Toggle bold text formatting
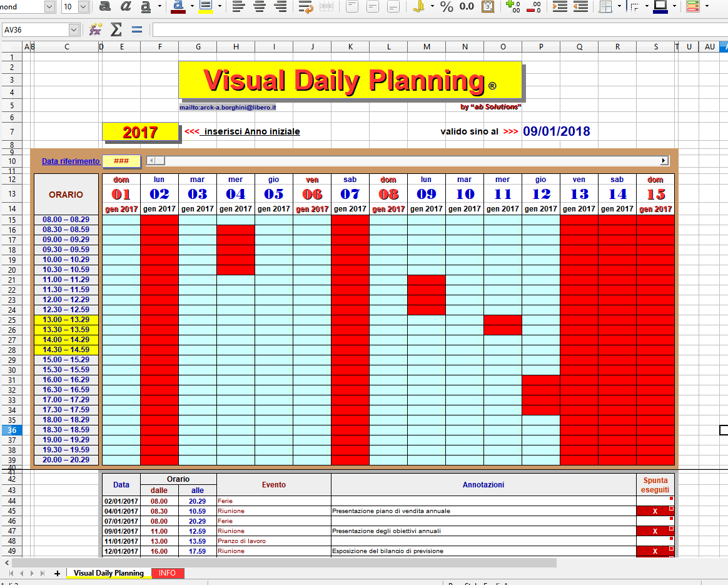The width and height of the screenshot is (728, 585). click(x=106, y=6)
